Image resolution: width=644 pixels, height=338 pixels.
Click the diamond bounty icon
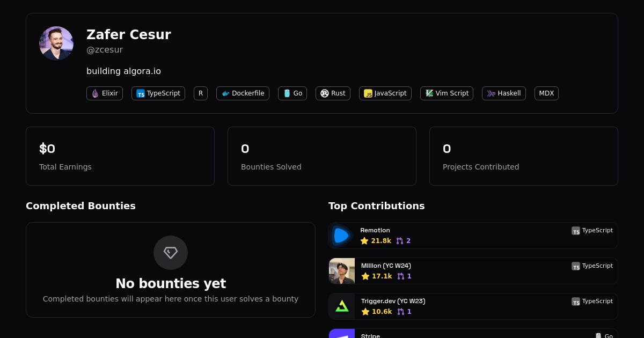pos(171,253)
